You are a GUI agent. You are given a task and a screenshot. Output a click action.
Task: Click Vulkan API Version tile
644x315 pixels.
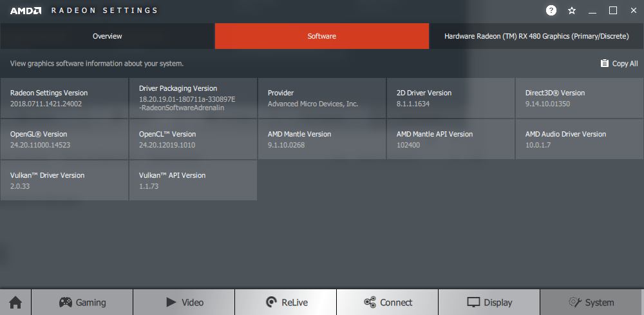[x=193, y=180]
